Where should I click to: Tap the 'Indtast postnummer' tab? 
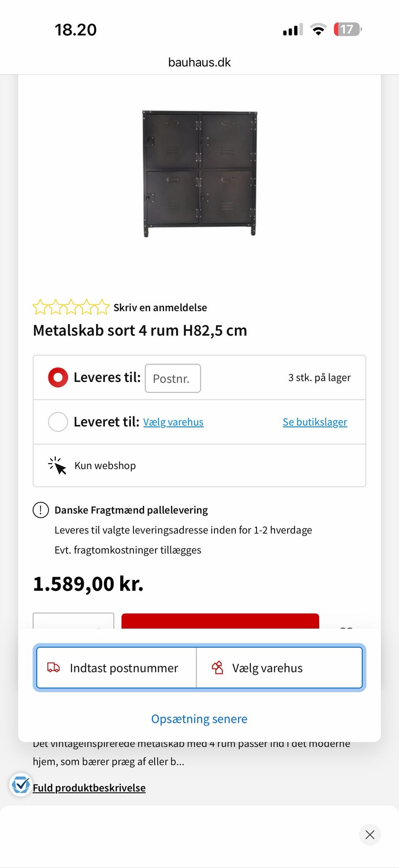pyautogui.click(x=116, y=668)
